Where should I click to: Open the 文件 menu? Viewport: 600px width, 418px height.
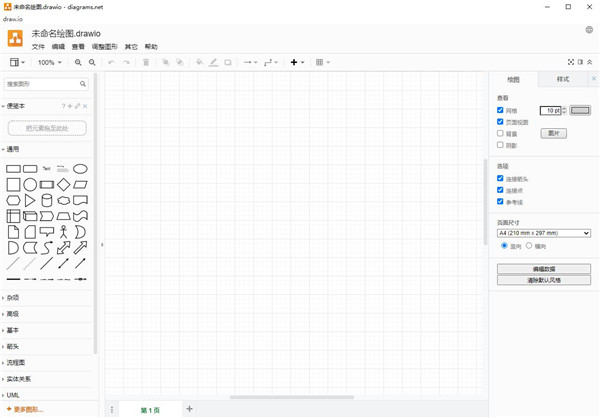tap(38, 47)
